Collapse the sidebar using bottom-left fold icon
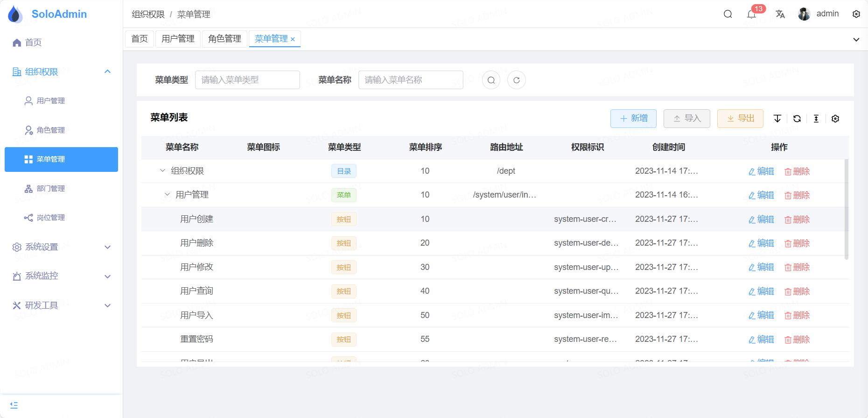 coord(14,405)
